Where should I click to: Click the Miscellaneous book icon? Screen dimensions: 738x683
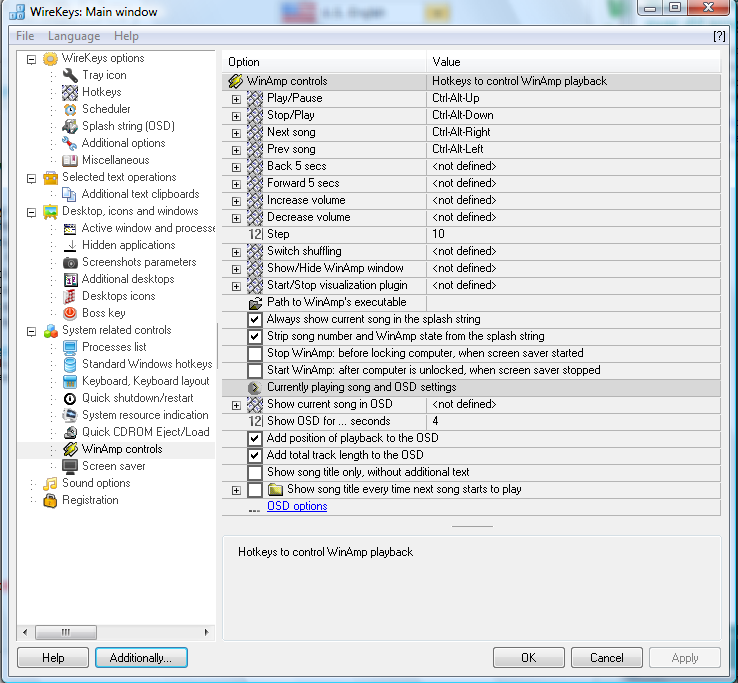pyautogui.click(x=70, y=160)
